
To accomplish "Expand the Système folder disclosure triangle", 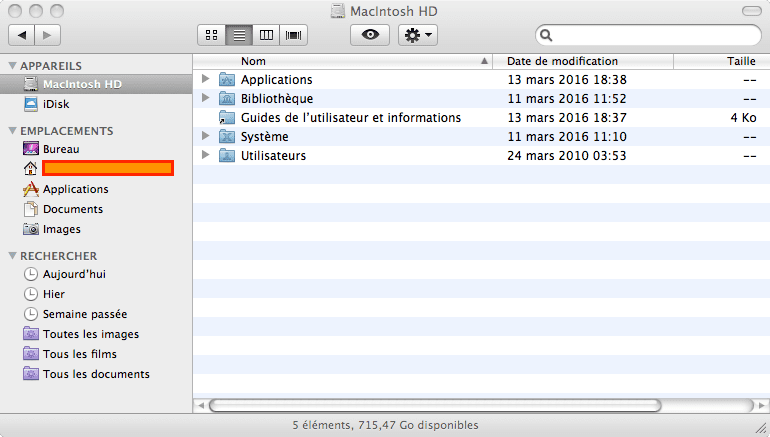I will click(x=206, y=136).
